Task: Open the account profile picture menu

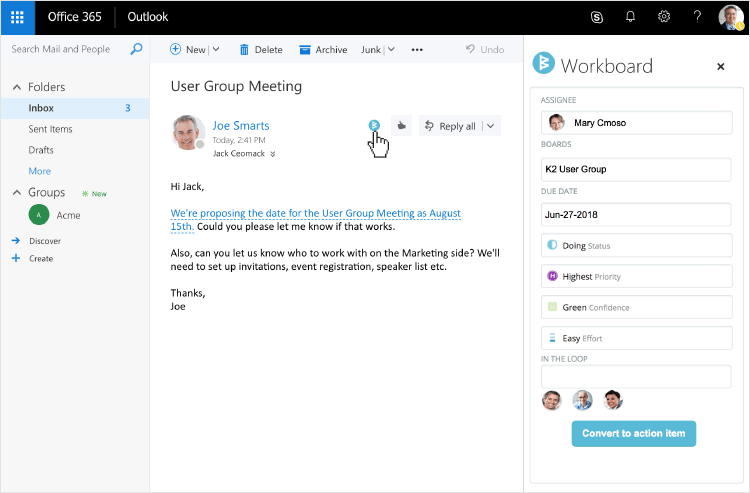Action: coord(731,17)
